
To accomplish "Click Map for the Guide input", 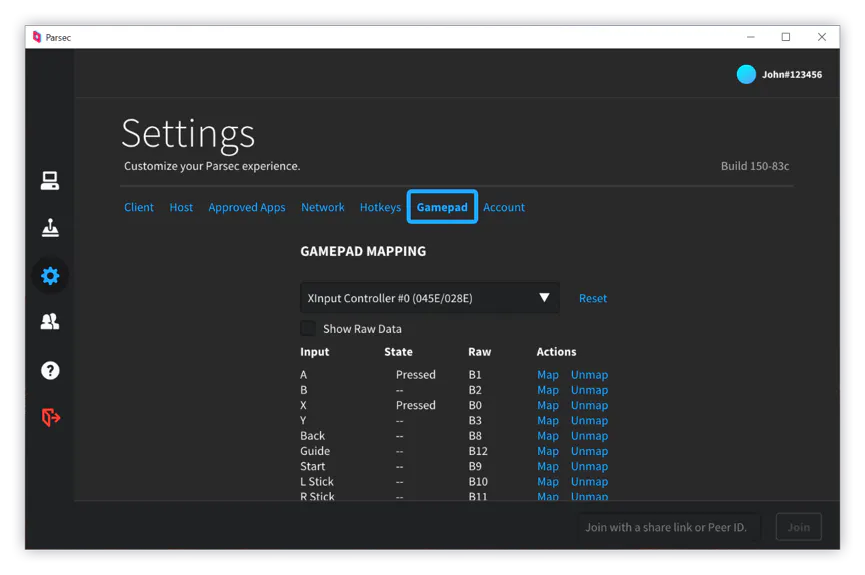I will pos(548,451).
